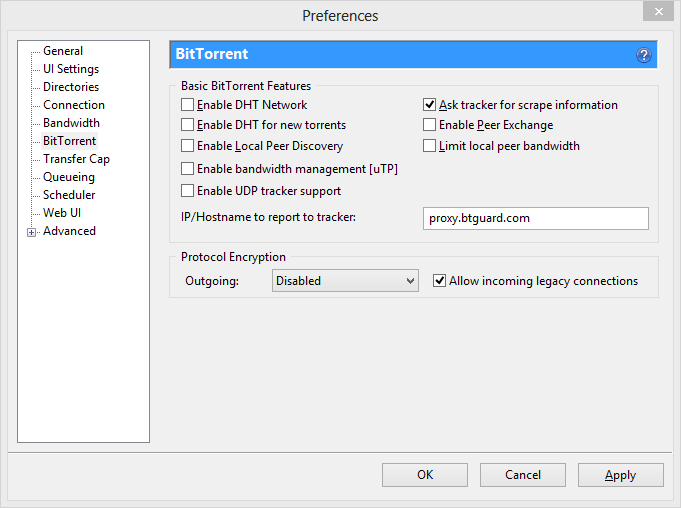Select Scheduler in the sidebar
This screenshot has height=508, width=681.
pyautogui.click(x=69, y=195)
